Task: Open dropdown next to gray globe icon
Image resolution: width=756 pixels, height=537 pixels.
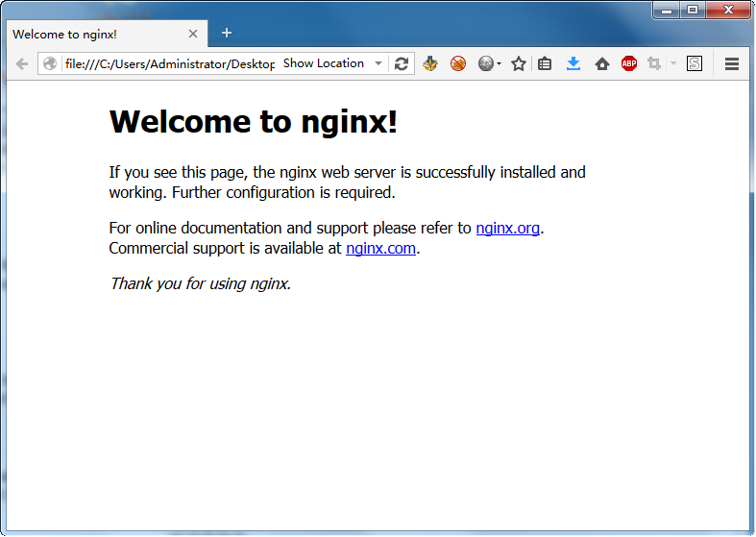Action: [x=499, y=63]
